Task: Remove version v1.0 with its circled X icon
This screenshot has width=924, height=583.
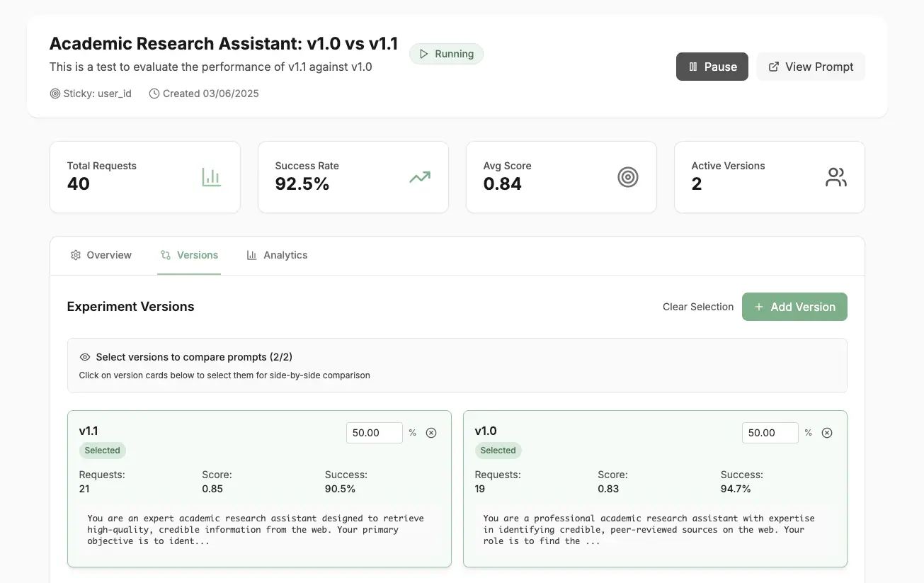Action: [x=827, y=433]
